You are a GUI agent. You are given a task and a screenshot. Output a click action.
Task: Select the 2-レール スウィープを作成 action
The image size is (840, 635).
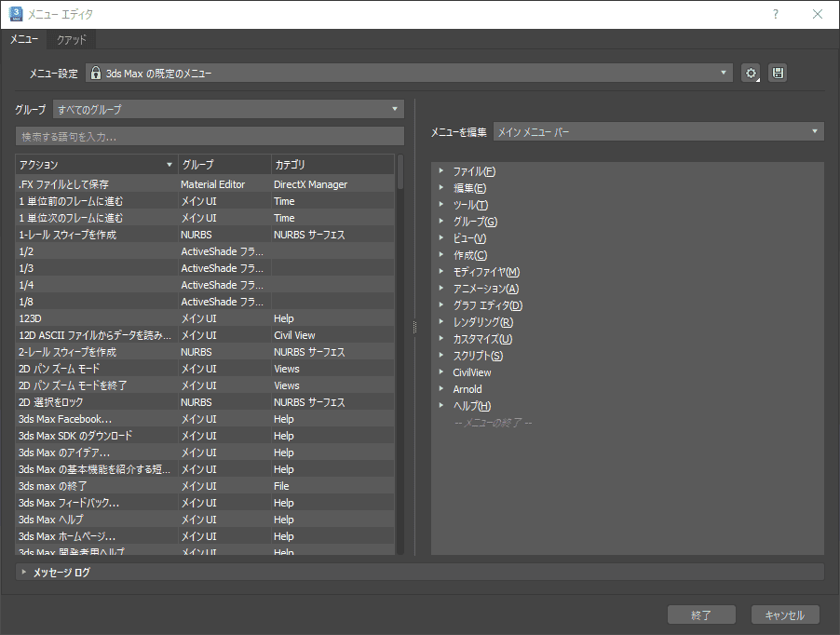[x=205, y=352]
